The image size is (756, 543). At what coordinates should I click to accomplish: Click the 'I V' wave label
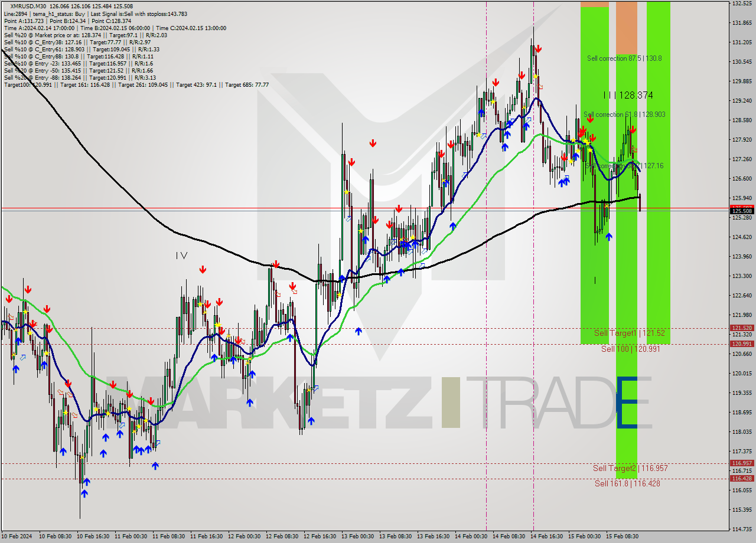click(x=181, y=256)
